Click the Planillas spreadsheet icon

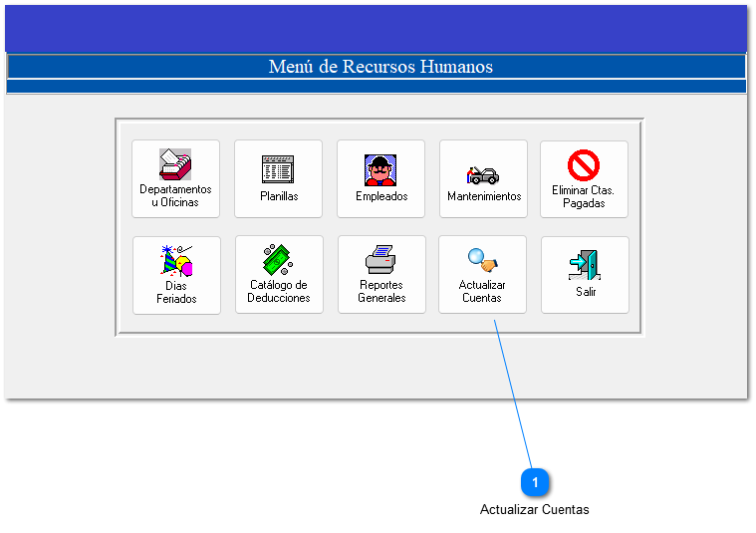click(x=279, y=169)
